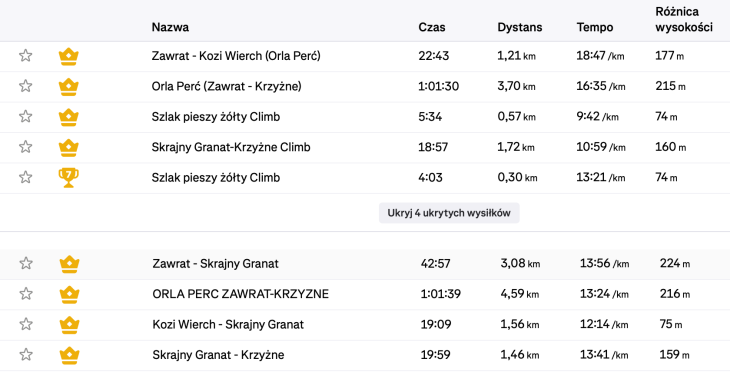Click the crown icon beside ORLA PERC ZAWRAT-KRZYZNE

pos(69,294)
